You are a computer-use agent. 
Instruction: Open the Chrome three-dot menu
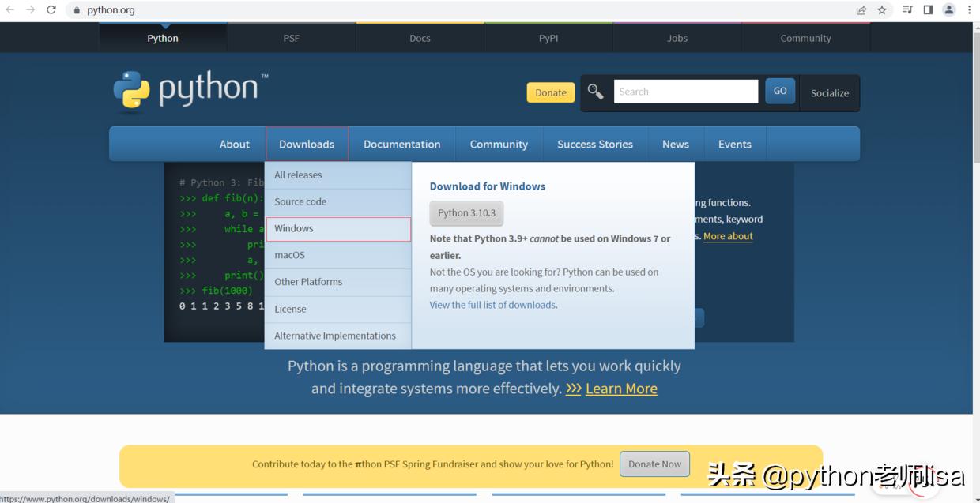969,10
